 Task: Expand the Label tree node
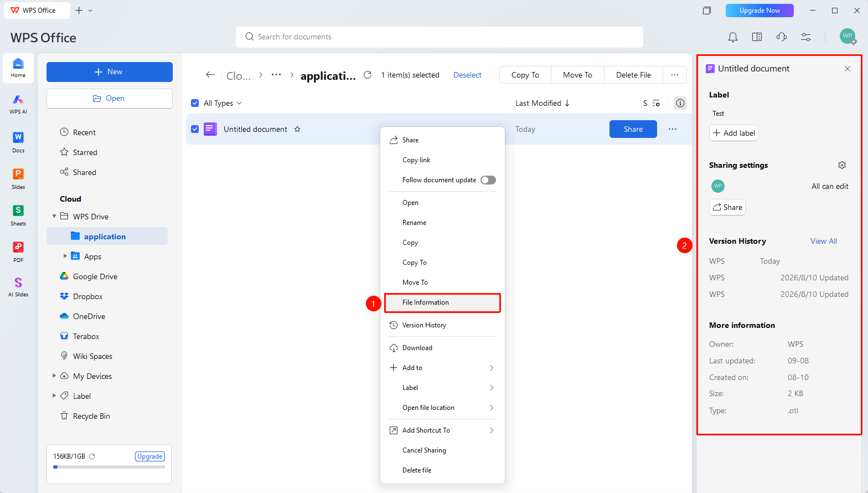coord(54,396)
